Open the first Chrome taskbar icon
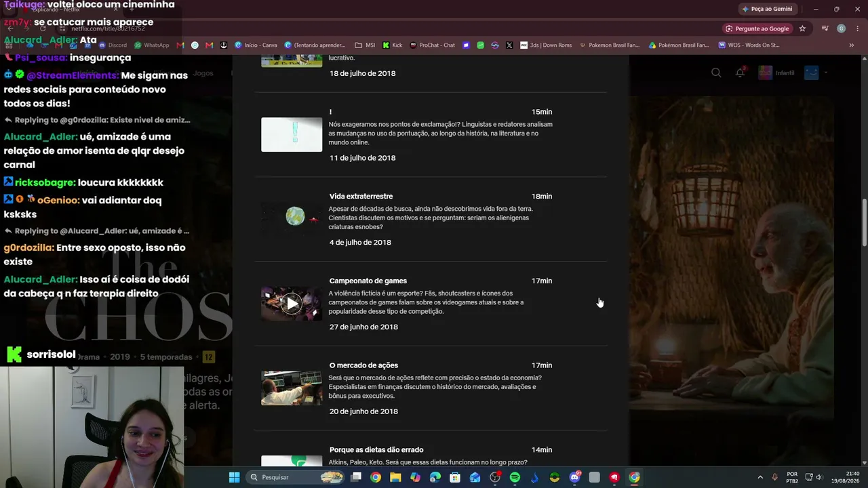Screen dimensions: 868x488 point(376,477)
